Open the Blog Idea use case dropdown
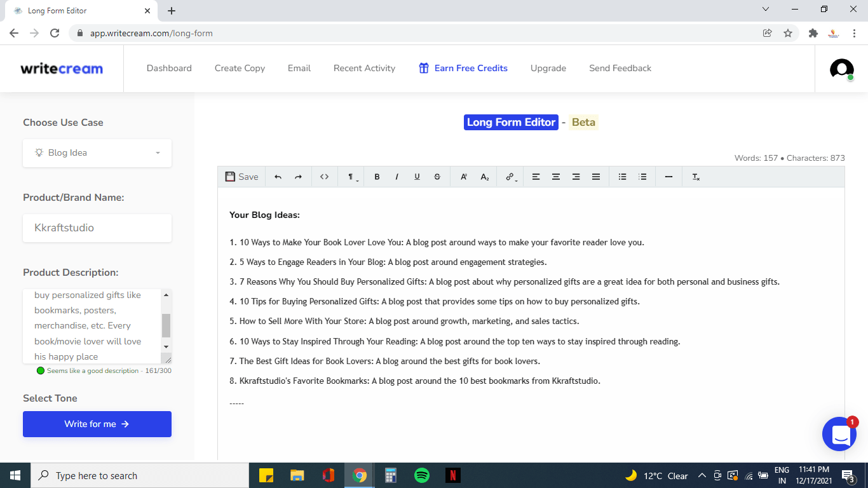The image size is (868, 488). pos(97,153)
